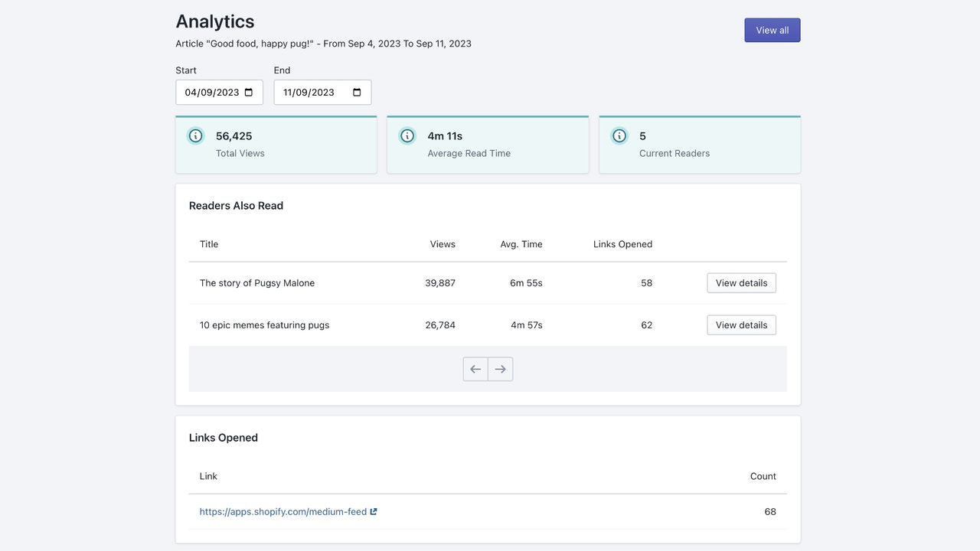The height and width of the screenshot is (551, 980).
Task: Click the article title The story of Pugsy Malone
Action: point(256,282)
